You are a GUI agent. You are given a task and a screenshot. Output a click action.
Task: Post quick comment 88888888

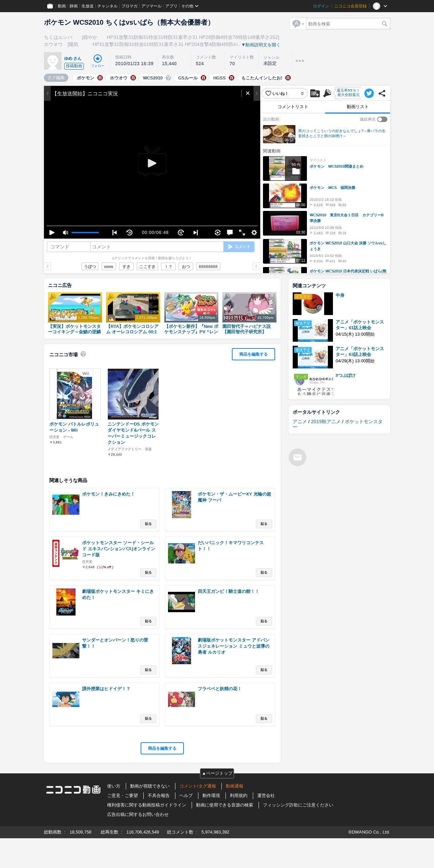[208, 266]
